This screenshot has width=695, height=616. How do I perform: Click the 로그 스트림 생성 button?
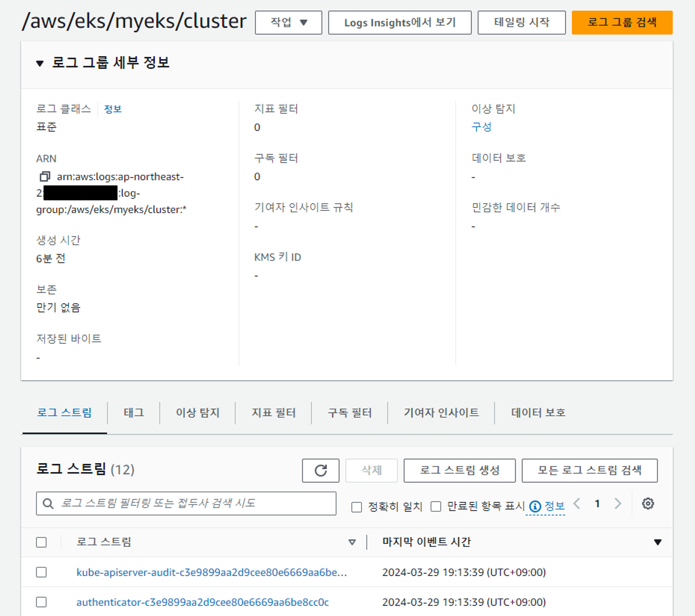(x=459, y=470)
